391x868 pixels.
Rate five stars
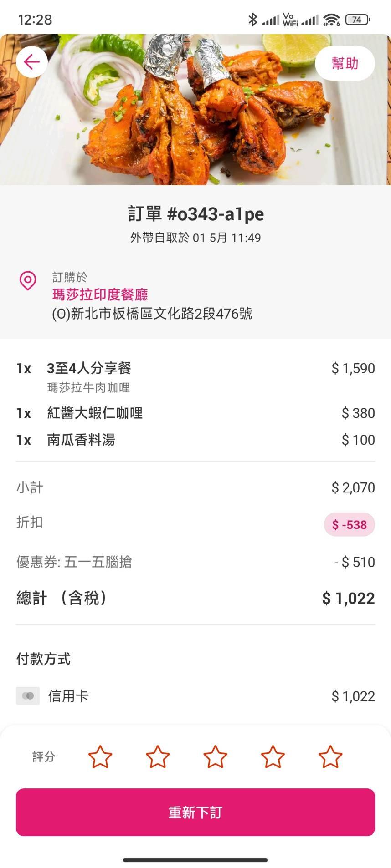point(330,756)
